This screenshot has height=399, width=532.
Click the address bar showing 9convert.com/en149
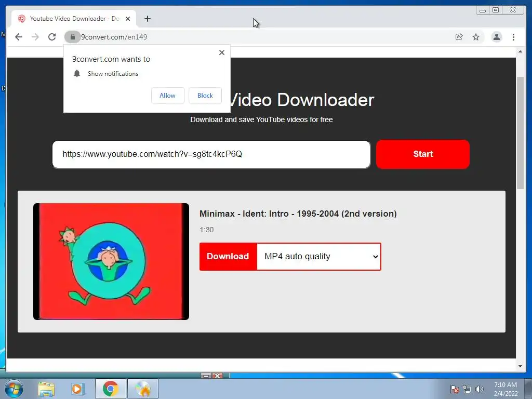tap(264, 37)
